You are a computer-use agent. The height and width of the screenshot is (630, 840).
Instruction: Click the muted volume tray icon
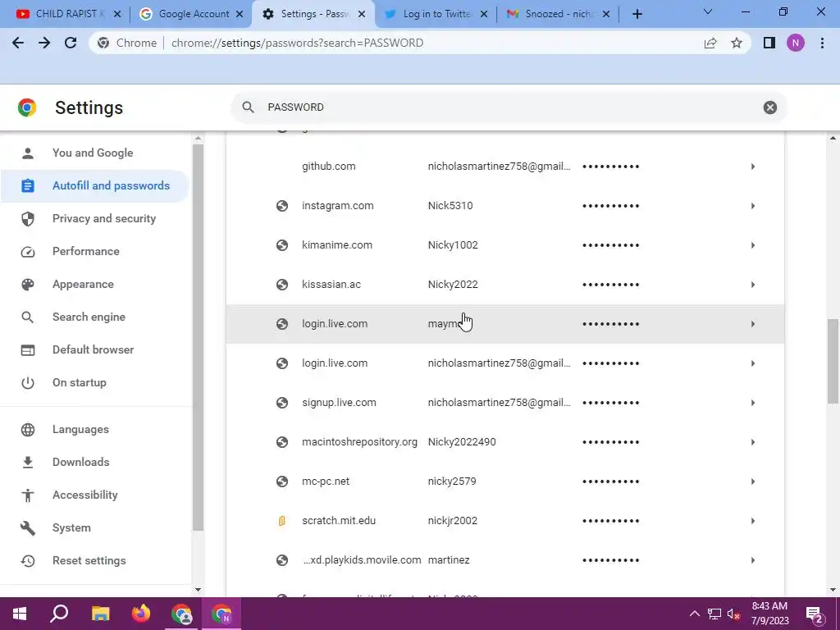tap(733, 614)
